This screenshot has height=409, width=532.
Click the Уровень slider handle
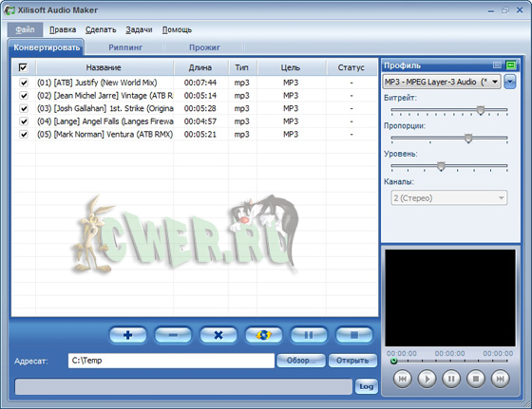tap(441, 166)
